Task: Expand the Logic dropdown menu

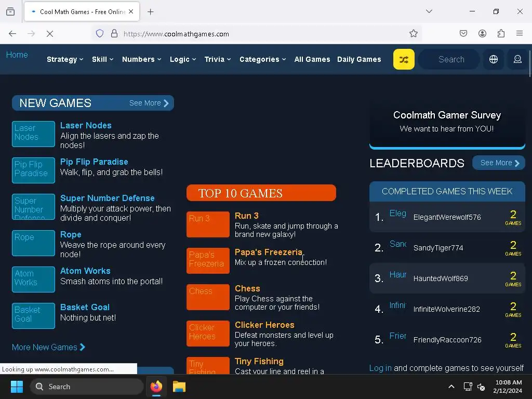Action: 183,59
